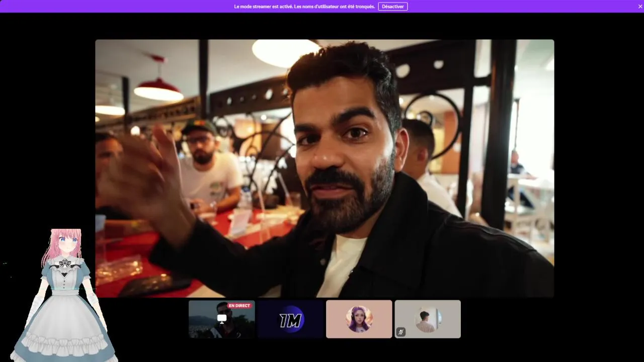
Task: Click the muted microphone icon on the last tile
Action: (x=401, y=332)
